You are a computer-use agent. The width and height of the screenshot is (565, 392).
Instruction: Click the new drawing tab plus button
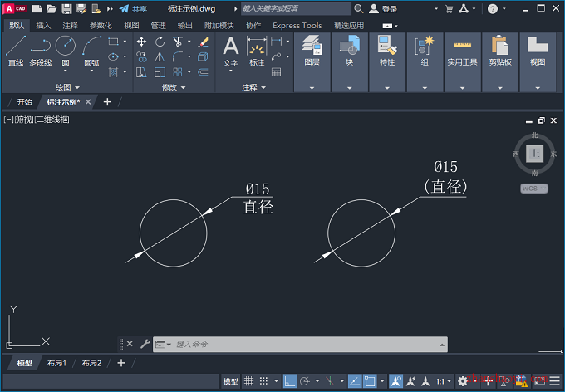(107, 102)
